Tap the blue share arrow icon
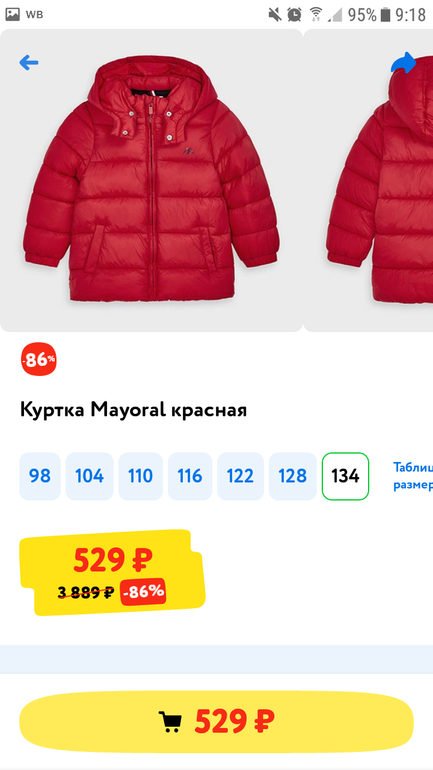The height and width of the screenshot is (770, 433). coord(404,63)
